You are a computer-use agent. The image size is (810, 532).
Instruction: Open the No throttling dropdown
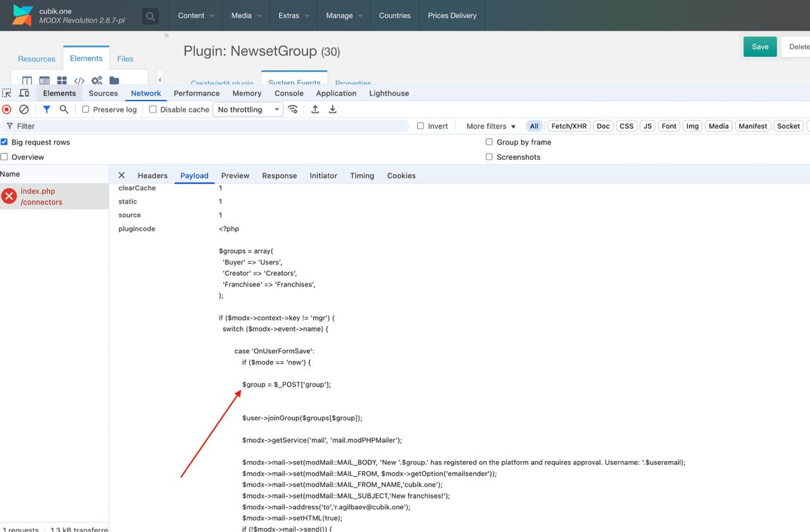click(x=248, y=109)
